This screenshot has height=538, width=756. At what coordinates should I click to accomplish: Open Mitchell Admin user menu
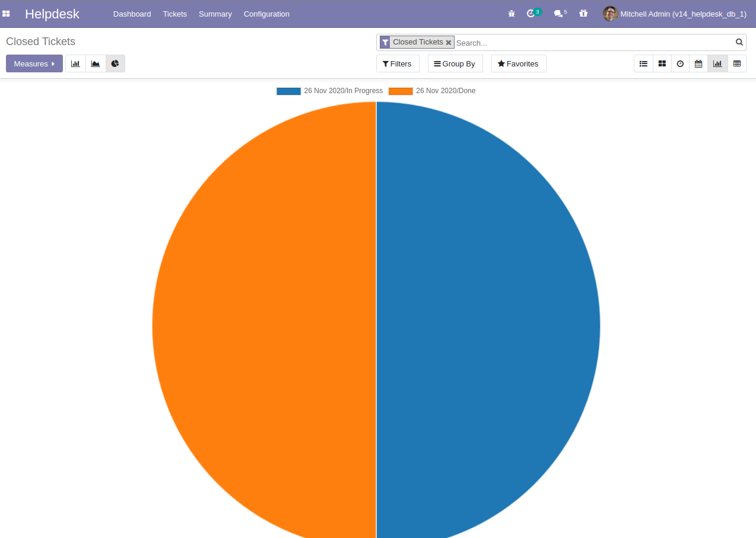(x=675, y=14)
